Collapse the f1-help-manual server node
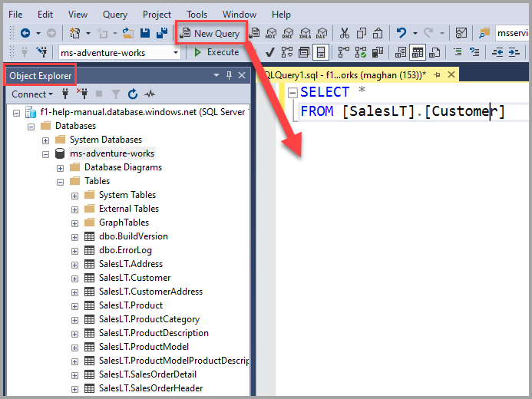 [x=16, y=113]
